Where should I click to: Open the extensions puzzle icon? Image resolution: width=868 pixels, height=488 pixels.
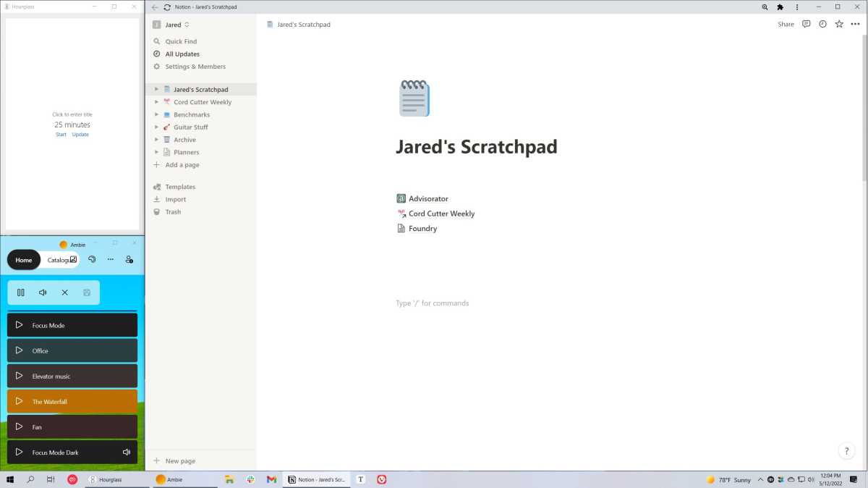coord(780,7)
